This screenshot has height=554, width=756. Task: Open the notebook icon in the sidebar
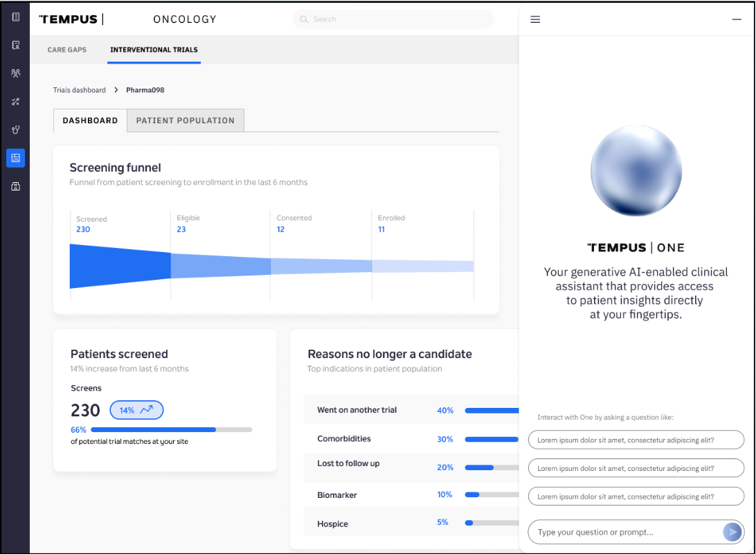15,17
